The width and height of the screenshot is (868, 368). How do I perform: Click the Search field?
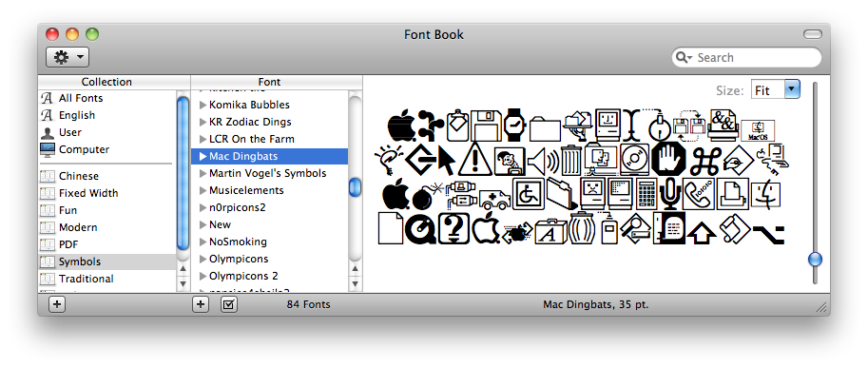click(746, 57)
